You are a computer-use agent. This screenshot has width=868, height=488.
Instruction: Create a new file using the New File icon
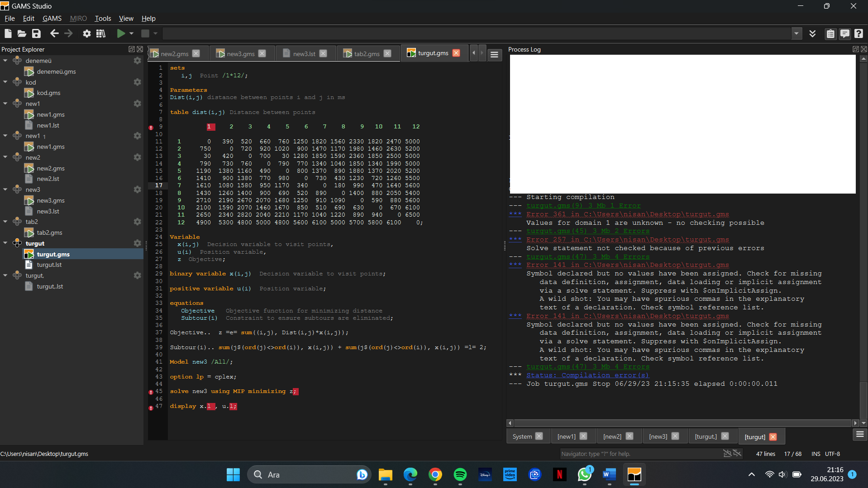click(8, 33)
